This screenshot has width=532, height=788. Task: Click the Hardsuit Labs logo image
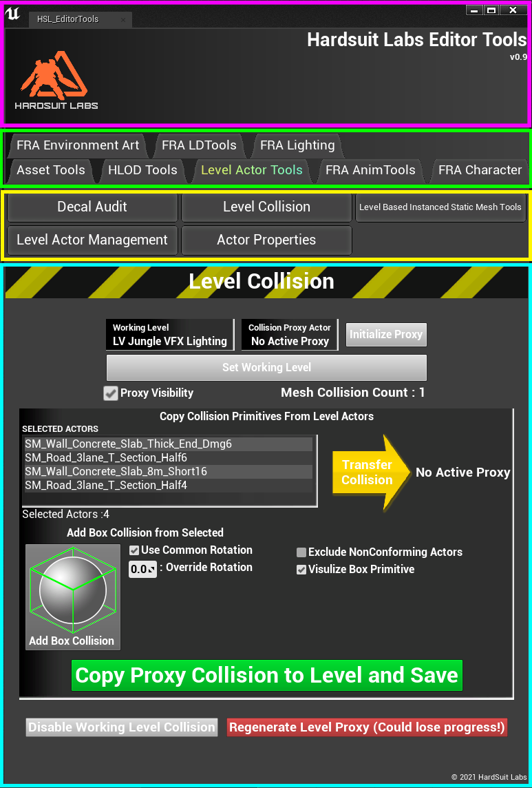tap(56, 80)
